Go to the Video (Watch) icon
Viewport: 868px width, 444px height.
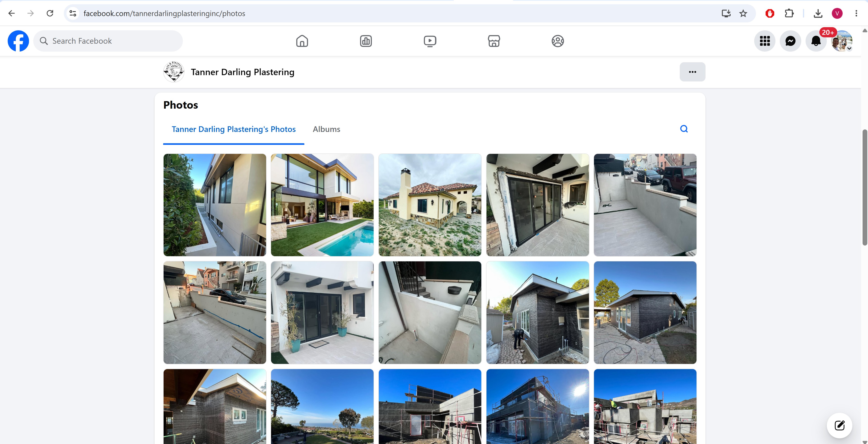430,41
